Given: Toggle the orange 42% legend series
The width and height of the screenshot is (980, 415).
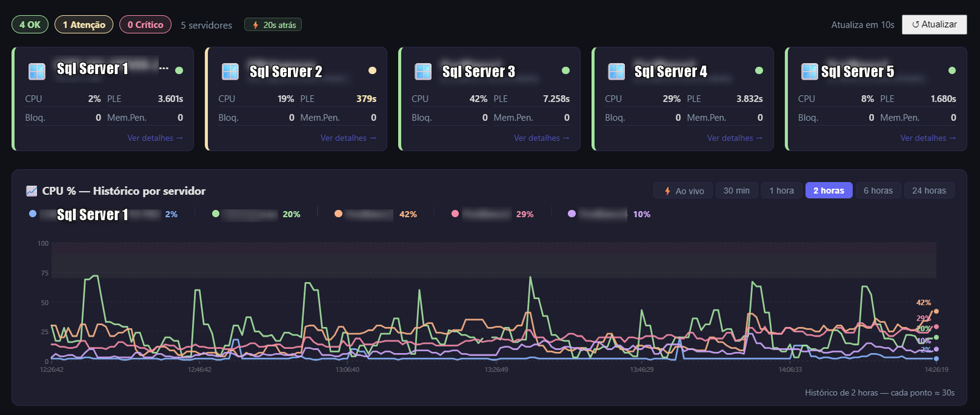Looking at the screenshot, I should [375, 214].
